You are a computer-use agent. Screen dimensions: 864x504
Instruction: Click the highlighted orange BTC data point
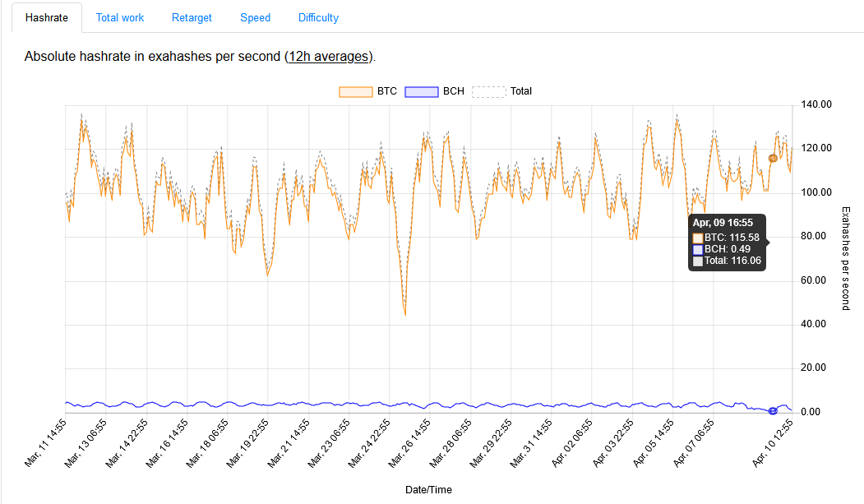pos(773,158)
